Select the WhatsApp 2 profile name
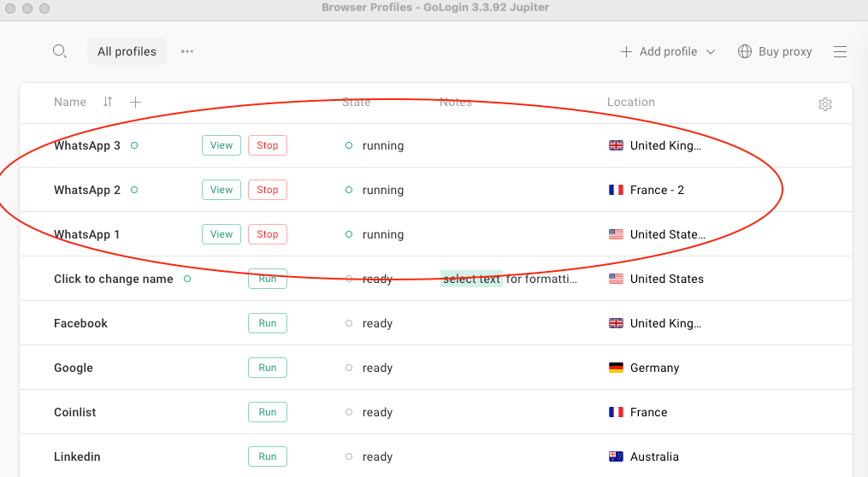 (87, 190)
